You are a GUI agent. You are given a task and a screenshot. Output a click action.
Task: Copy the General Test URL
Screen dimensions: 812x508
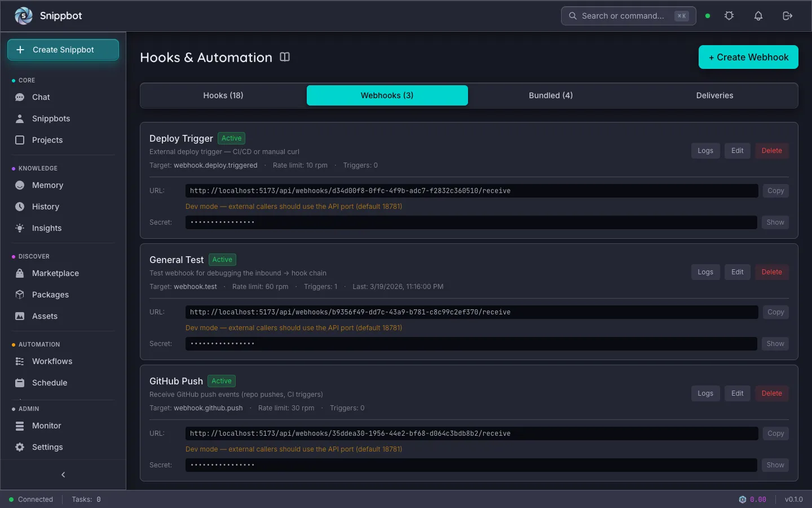coord(776,312)
